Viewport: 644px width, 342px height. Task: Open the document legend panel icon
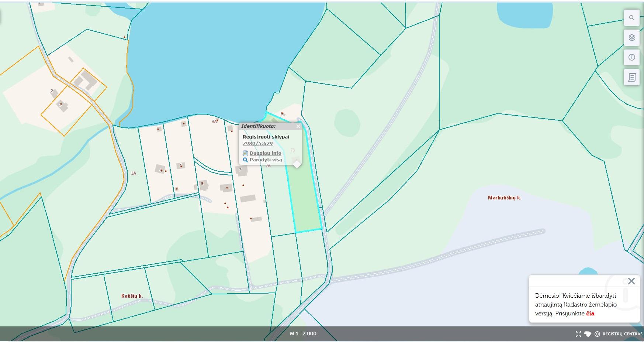[631, 78]
